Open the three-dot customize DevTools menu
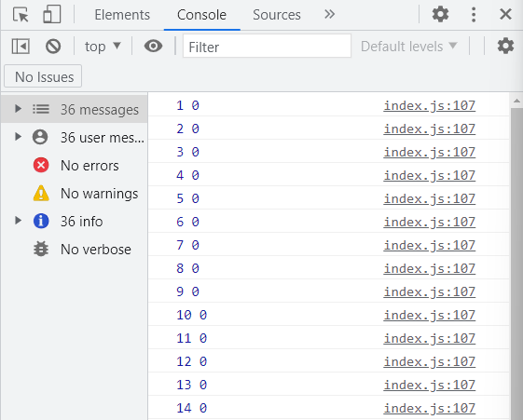Image resolution: width=523 pixels, height=420 pixels. pyautogui.click(x=474, y=15)
